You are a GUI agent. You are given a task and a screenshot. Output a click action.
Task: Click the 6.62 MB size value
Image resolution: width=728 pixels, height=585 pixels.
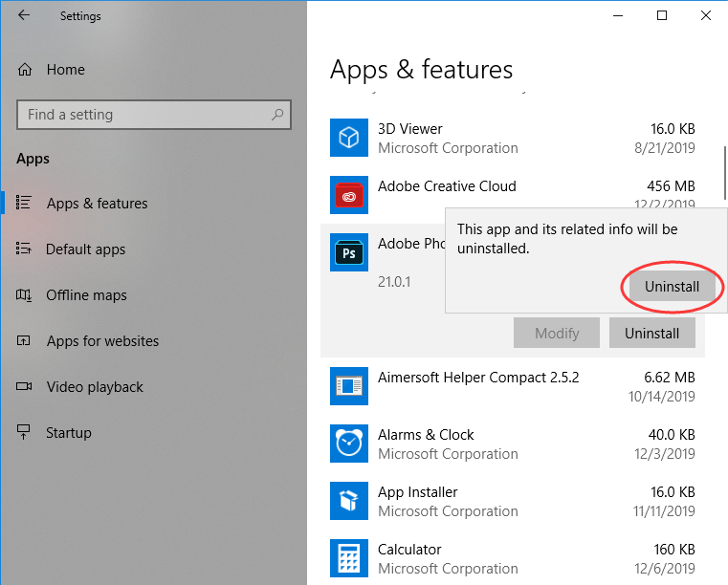pos(670,378)
